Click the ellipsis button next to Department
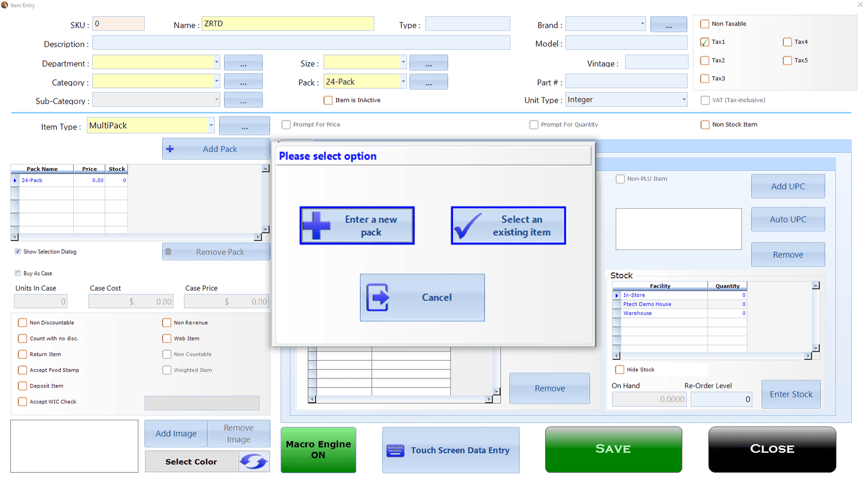This screenshot has height=488, width=868. point(243,63)
